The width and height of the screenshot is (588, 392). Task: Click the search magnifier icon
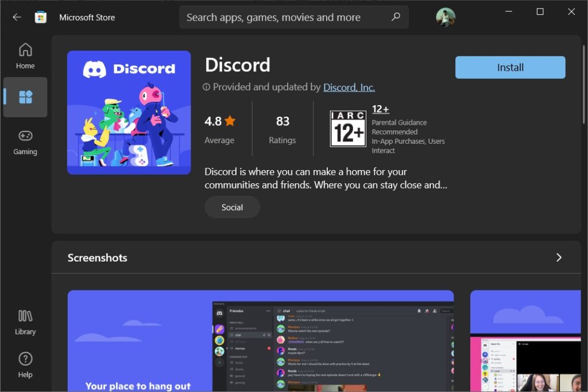click(x=395, y=17)
